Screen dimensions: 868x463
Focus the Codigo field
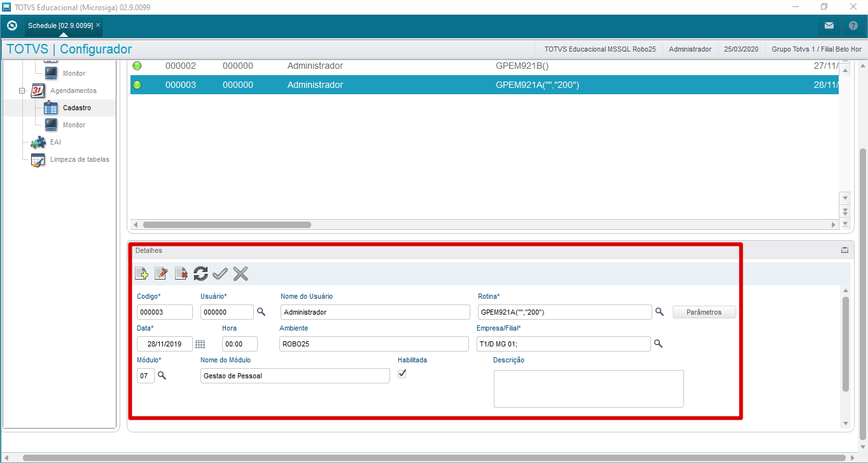coord(164,312)
